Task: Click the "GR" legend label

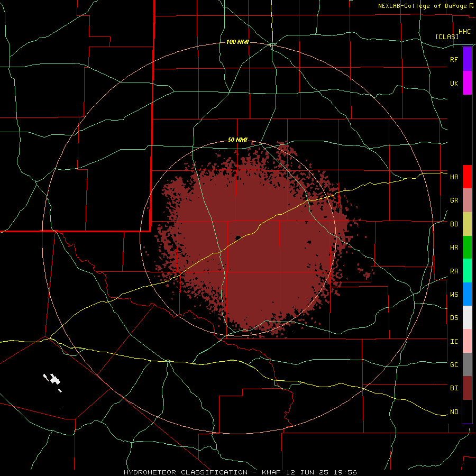Action: (454, 200)
